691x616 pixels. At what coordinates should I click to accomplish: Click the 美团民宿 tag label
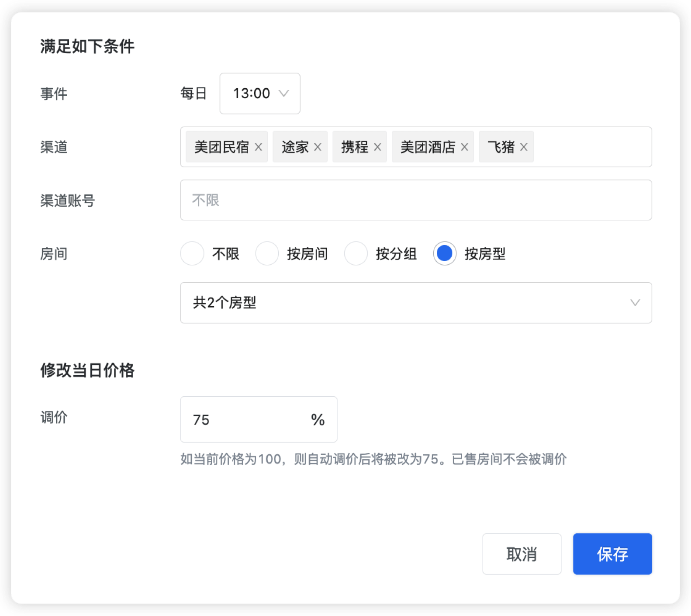[x=221, y=147]
